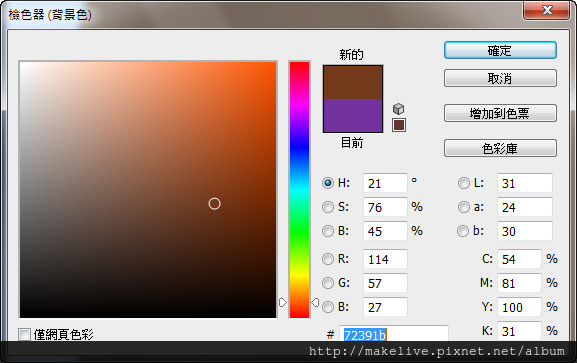Viewport: 577px width, 363px height.
Task: Click the S value field showing 76
Action: point(385,207)
